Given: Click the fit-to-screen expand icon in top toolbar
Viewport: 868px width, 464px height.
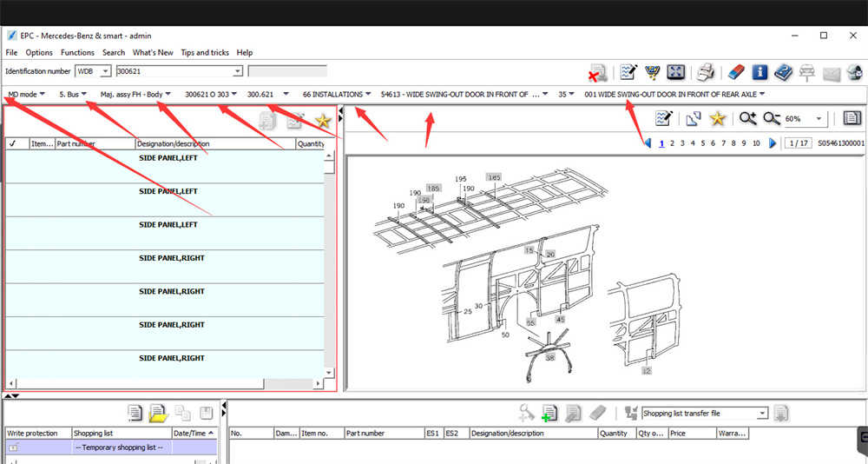Looking at the screenshot, I should point(676,73).
